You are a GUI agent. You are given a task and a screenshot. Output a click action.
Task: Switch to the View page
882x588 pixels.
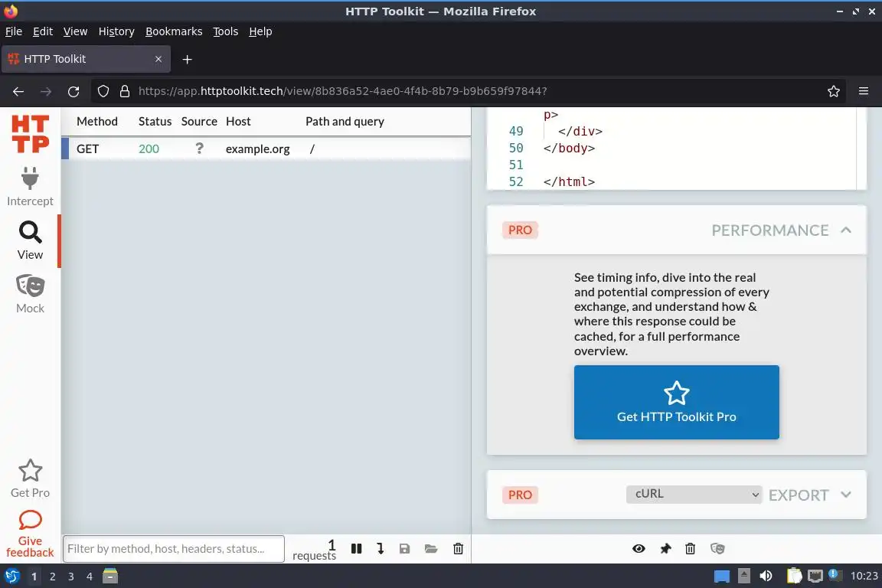[x=30, y=240]
